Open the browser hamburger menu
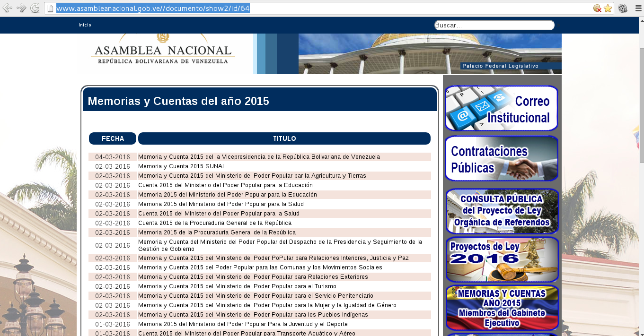 click(636, 8)
